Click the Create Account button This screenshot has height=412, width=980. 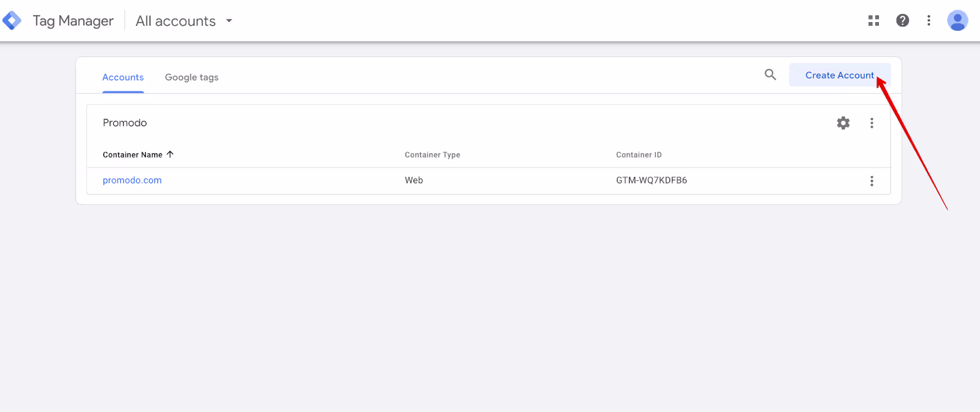[839, 75]
